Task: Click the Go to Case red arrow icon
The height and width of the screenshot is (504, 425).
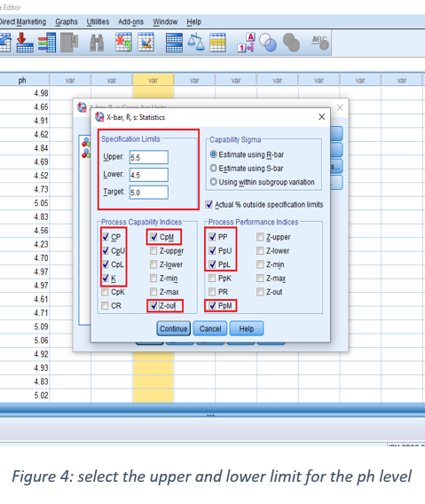Action: point(25,43)
